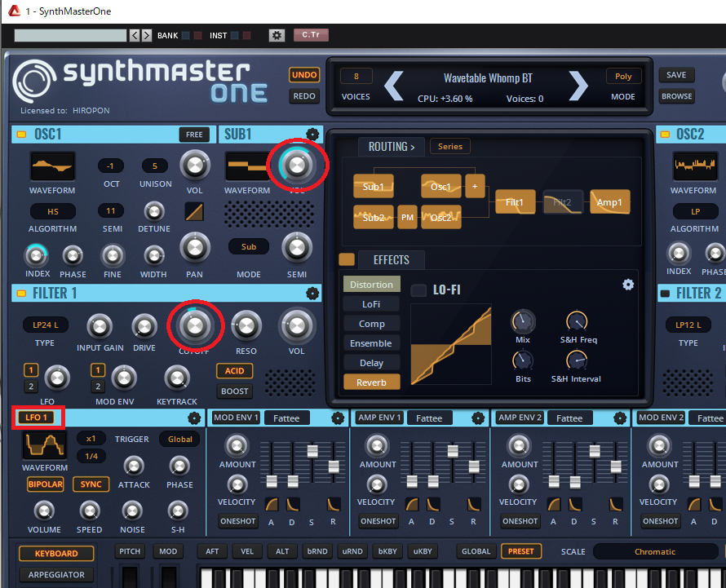Click the SAVE preset button
Viewport: 726px width, 588px height.
676,75
